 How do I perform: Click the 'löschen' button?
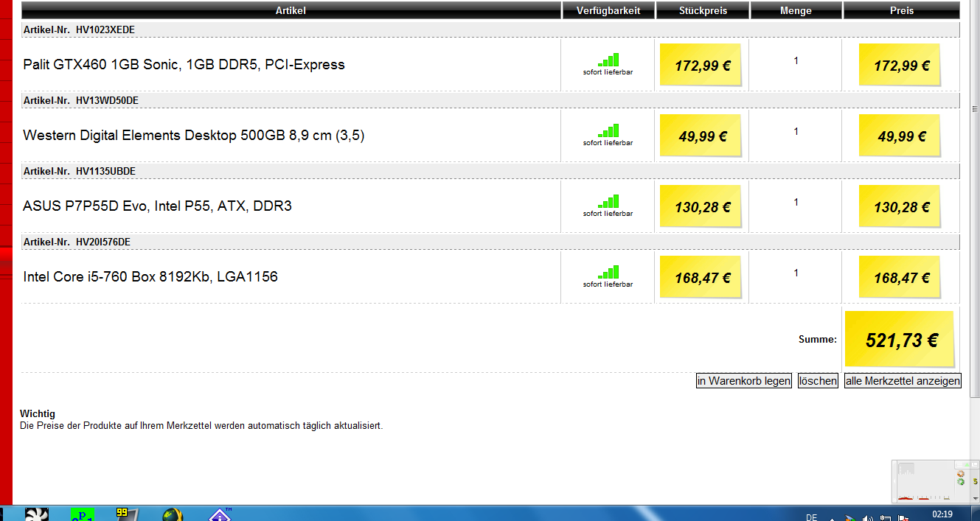point(818,381)
